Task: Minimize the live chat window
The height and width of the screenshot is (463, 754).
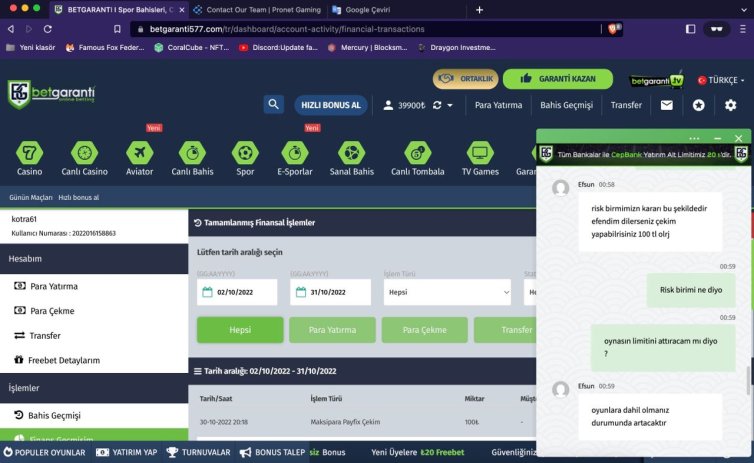Action: click(x=717, y=138)
